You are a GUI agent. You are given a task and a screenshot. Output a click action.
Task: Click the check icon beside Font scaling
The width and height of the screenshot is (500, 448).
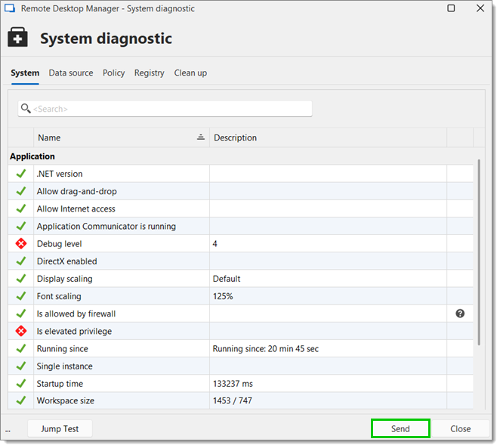coord(21,296)
